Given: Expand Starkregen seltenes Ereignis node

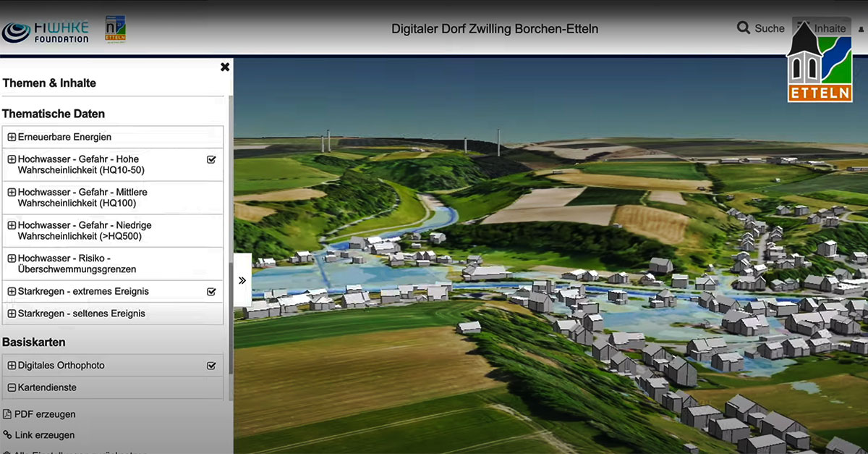Looking at the screenshot, I should [12, 314].
